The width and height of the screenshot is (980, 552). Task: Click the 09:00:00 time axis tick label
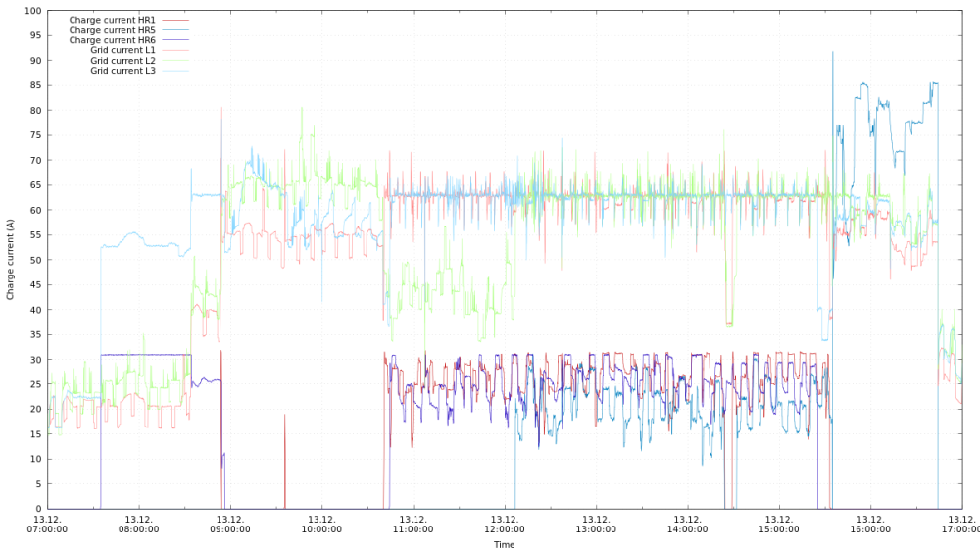point(230,525)
